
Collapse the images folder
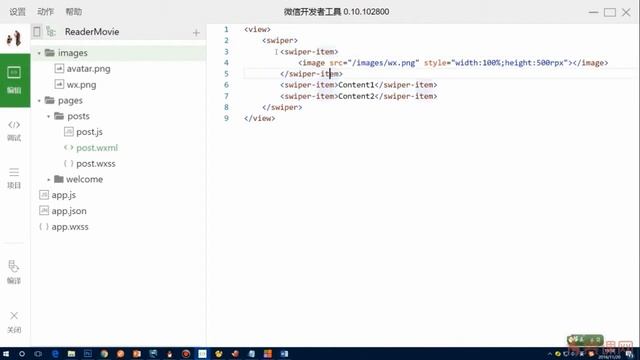[39, 53]
